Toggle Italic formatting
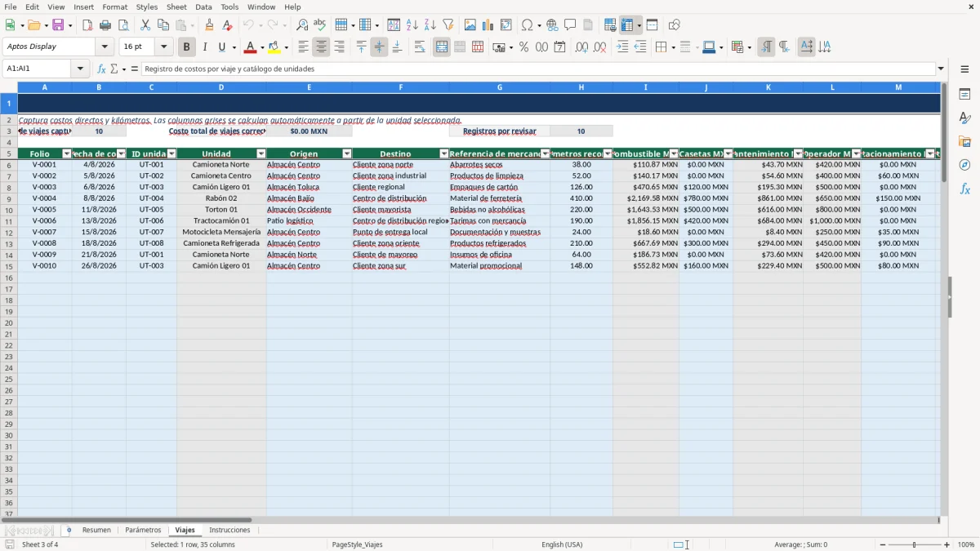The width and height of the screenshot is (980, 551). coord(205,47)
